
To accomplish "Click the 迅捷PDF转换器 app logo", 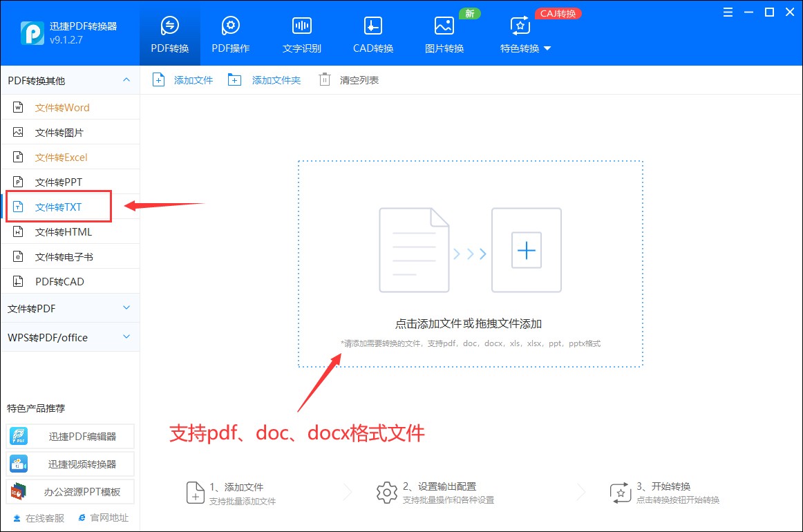I will click(x=32, y=32).
